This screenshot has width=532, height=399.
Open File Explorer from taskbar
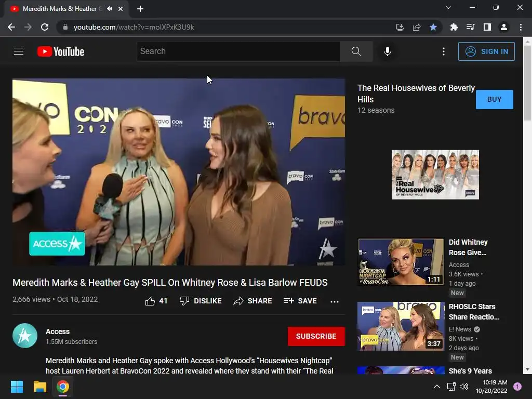tap(39, 387)
